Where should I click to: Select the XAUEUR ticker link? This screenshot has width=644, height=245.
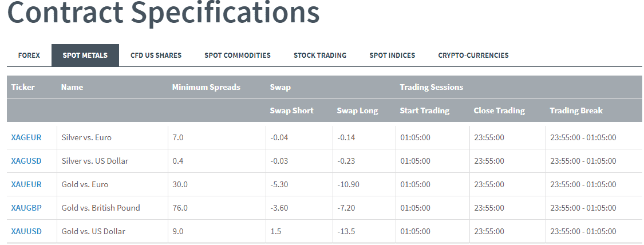pos(26,185)
